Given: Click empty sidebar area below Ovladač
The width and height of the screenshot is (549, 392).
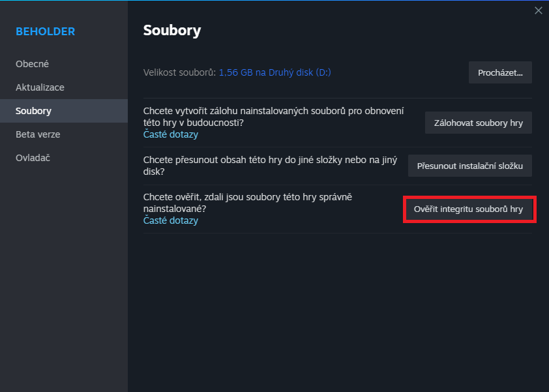Looking at the screenshot, I should click(x=63, y=274).
